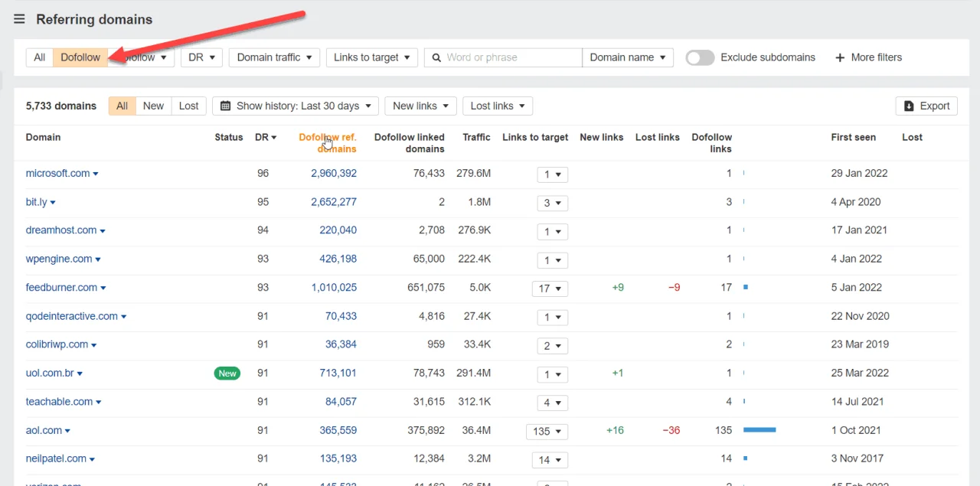Viewport: 980px width, 486px height.
Task: Expand the microsoft.com domain caret
Action: click(96, 173)
